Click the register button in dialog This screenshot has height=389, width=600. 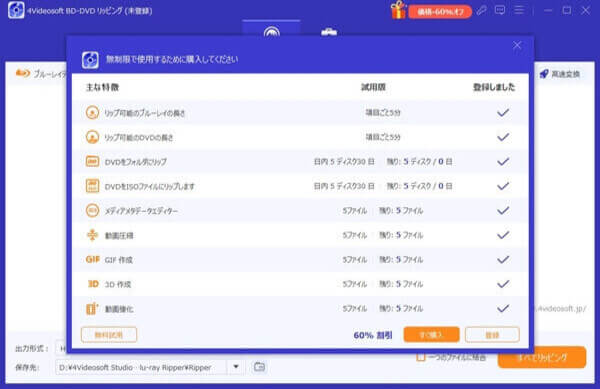(x=492, y=335)
